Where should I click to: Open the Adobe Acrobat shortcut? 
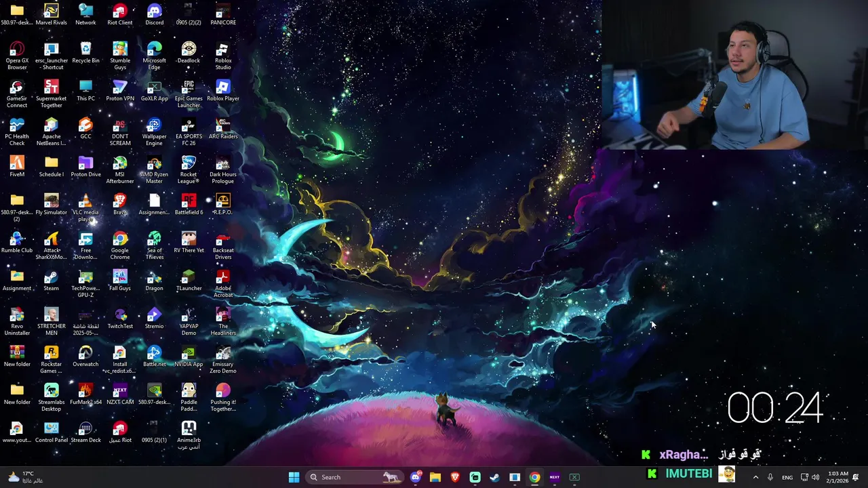coord(223,283)
